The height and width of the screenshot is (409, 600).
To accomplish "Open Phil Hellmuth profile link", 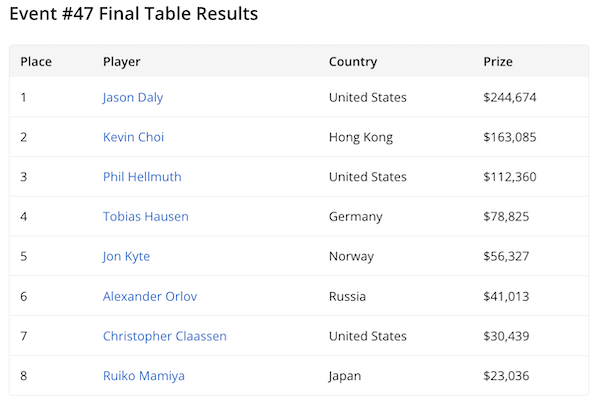I will [142, 177].
